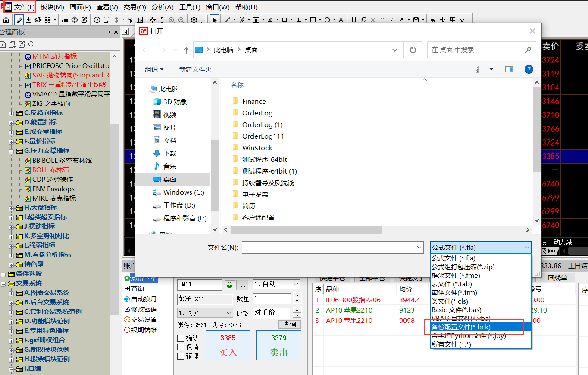Click the green unlock icon beside RM11
The height and width of the screenshot is (375, 588).
(229, 285)
